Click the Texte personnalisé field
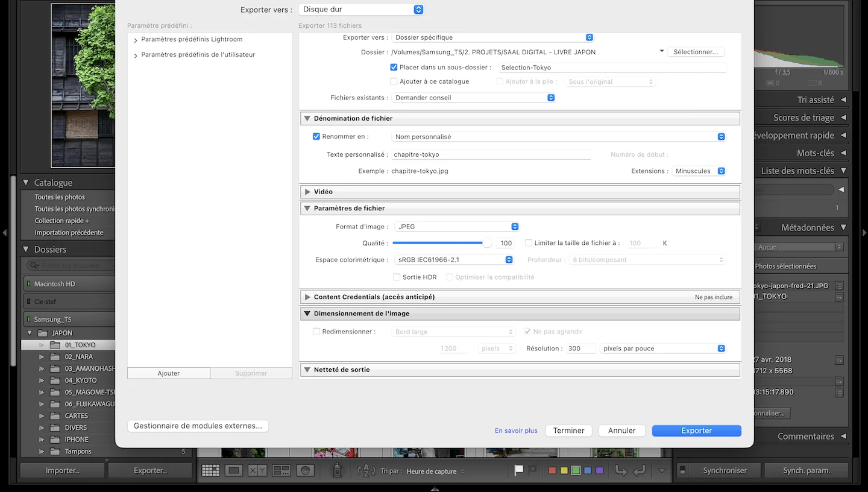 click(x=491, y=155)
